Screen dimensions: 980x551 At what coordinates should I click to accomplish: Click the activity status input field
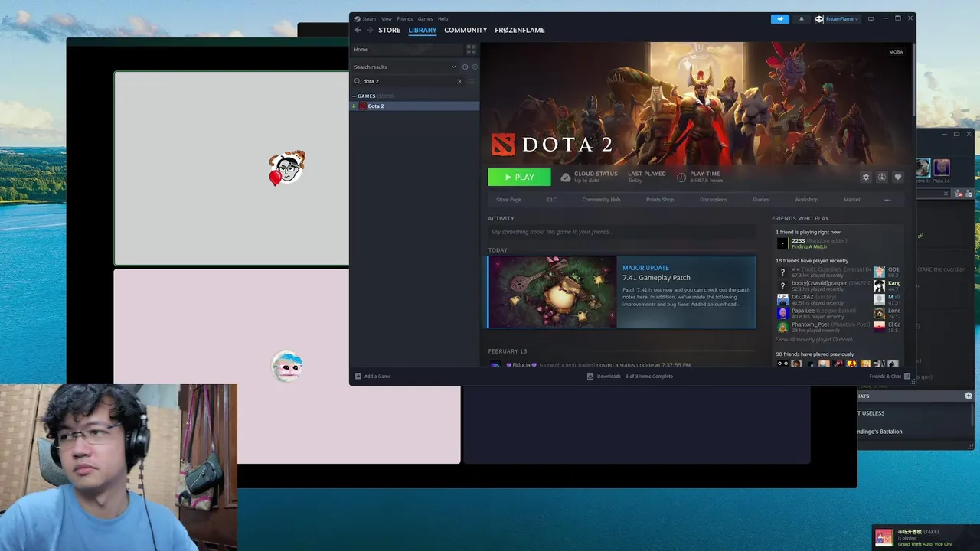click(x=622, y=232)
